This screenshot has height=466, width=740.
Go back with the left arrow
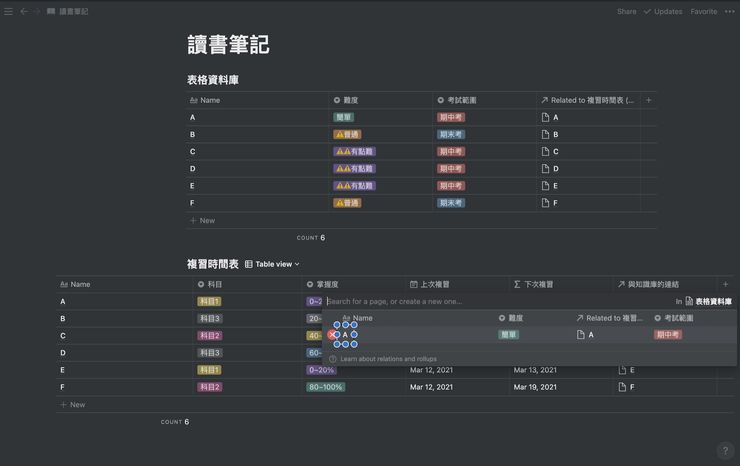point(24,11)
